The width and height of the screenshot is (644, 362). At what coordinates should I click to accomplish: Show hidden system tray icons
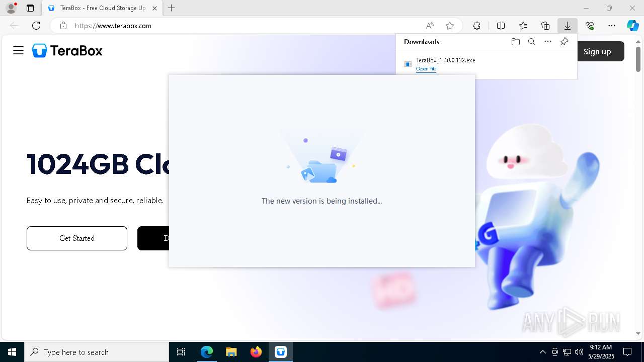542,352
